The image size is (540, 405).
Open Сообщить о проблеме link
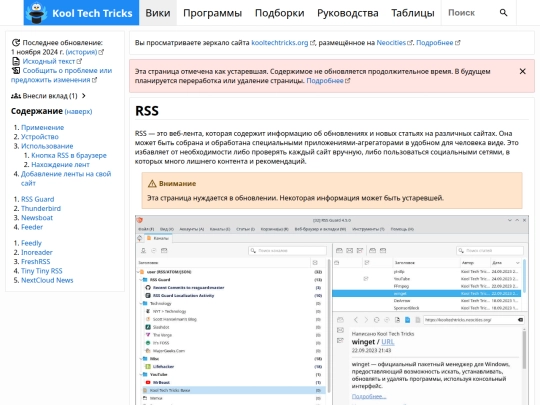click(x=61, y=75)
